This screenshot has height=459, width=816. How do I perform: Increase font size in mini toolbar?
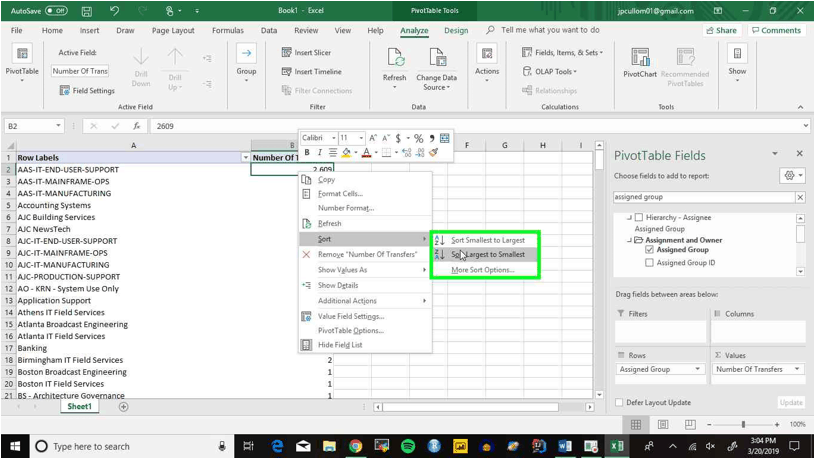tap(373, 138)
